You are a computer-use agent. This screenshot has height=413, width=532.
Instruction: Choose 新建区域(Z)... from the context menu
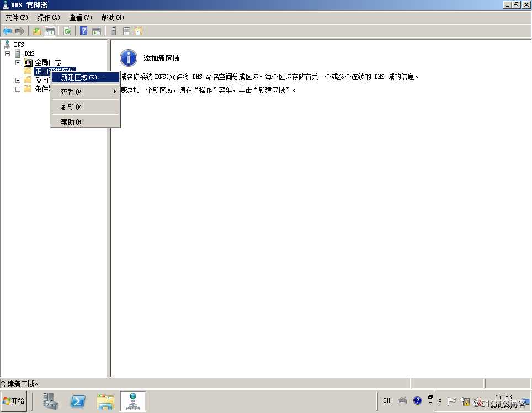(x=86, y=77)
